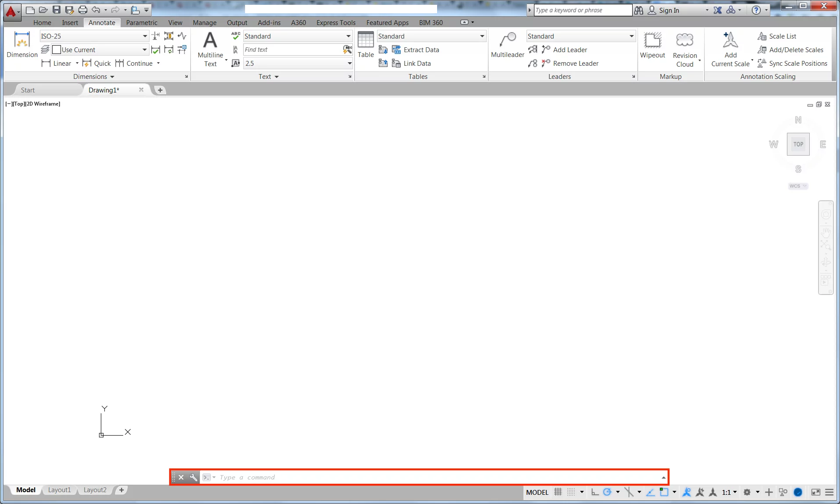Click Remove Leader in the Leaders panel
The height and width of the screenshot is (504, 840).
(575, 63)
